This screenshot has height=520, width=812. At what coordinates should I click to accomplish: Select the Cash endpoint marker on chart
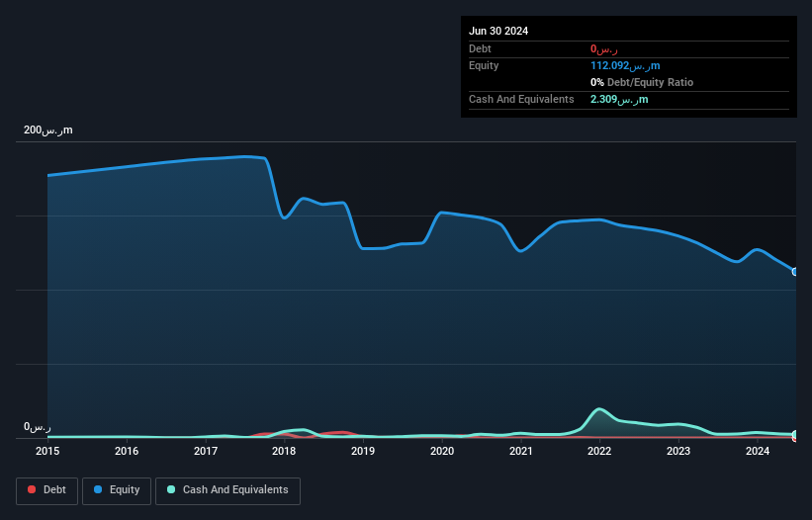(795, 434)
